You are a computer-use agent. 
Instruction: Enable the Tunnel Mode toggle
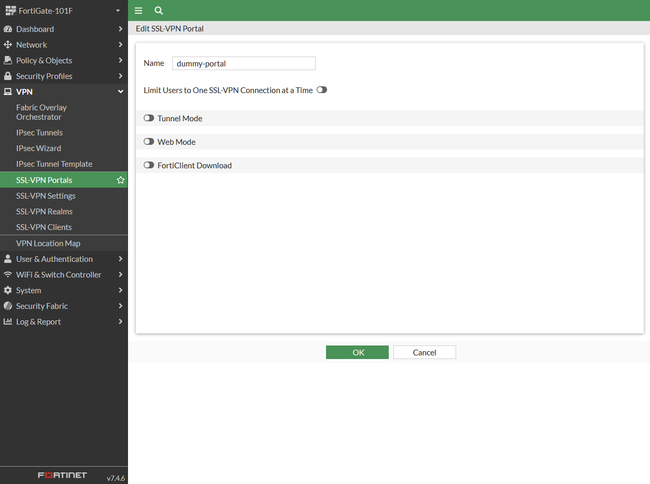(x=149, y=118)
